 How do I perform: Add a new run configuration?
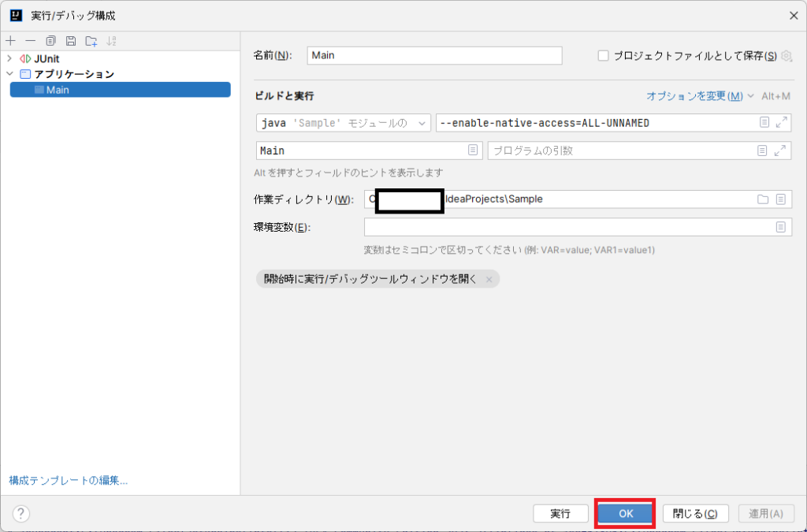10,40
